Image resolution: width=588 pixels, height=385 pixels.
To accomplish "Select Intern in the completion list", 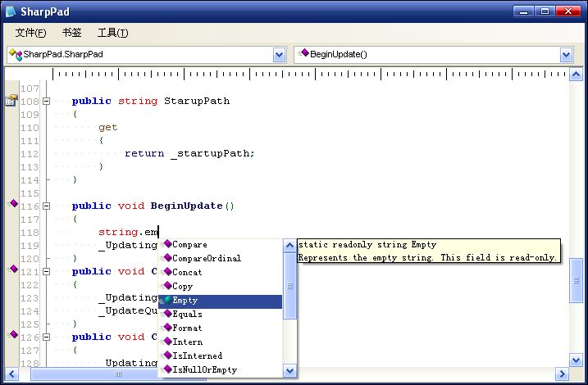I will [220, 342].
